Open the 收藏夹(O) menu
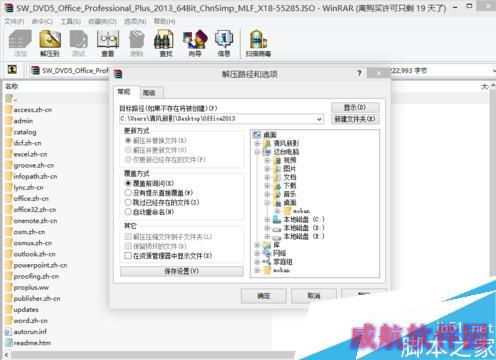This screenshot has height=360, width=496. tap(102, 22)
